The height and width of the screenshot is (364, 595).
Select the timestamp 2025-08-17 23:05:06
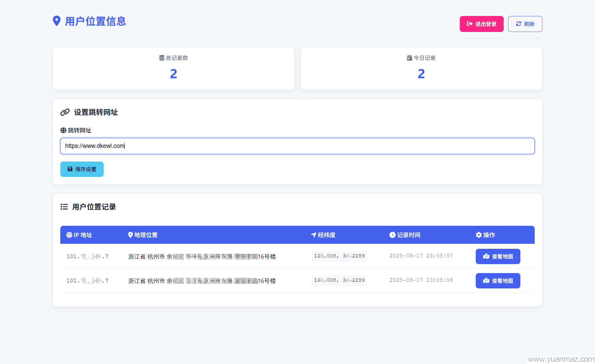(421, 280)
